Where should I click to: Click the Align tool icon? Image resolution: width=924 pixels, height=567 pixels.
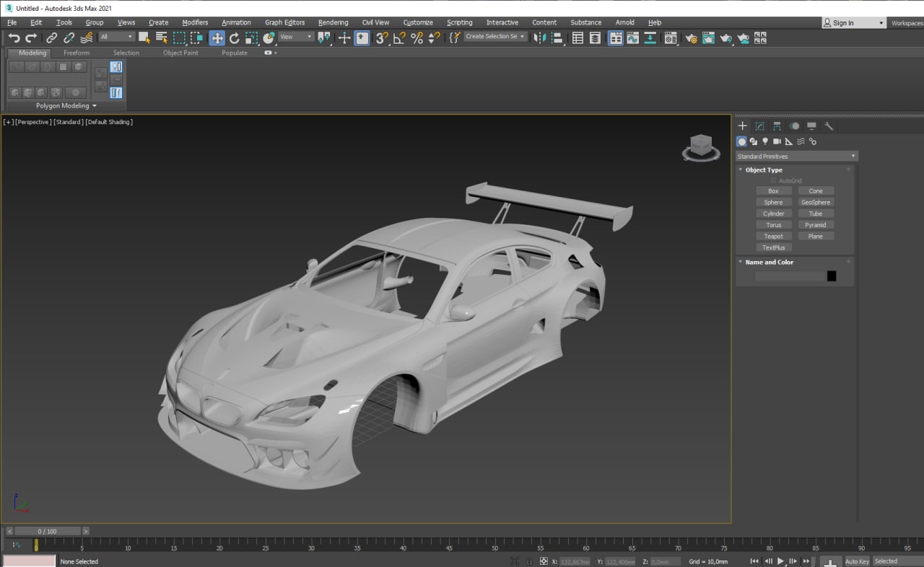(x=557, y=38)
